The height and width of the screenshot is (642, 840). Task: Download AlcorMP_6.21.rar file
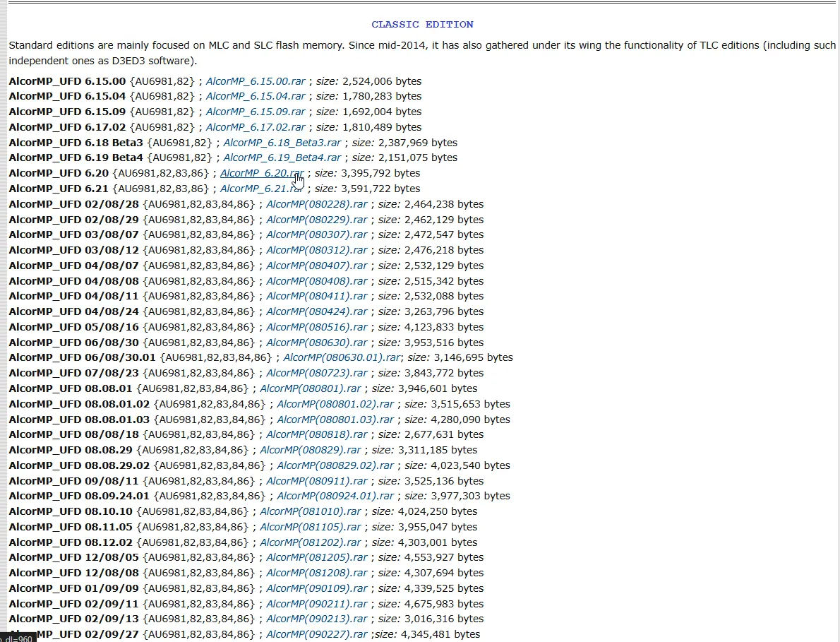tap(261, 189)
